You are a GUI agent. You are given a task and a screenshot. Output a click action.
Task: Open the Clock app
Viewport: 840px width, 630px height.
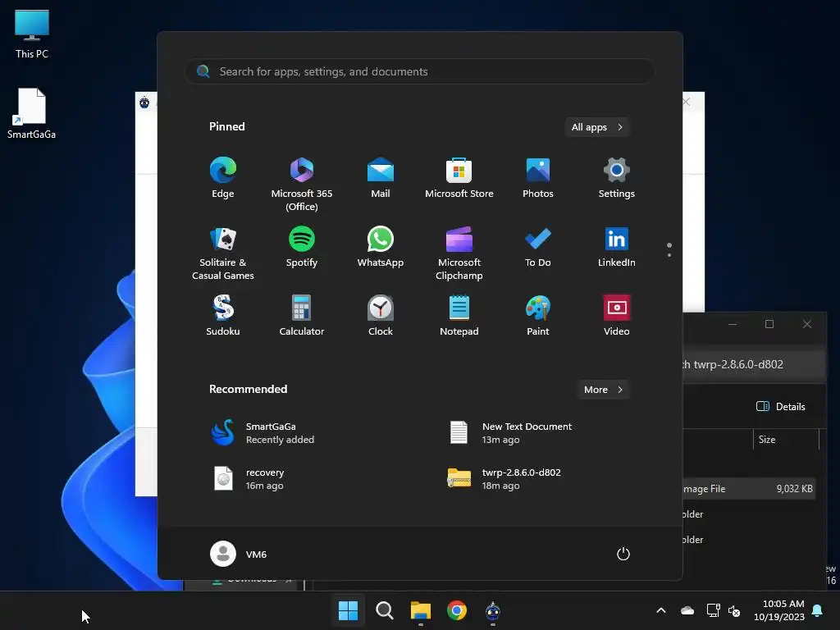pos(381,316)
